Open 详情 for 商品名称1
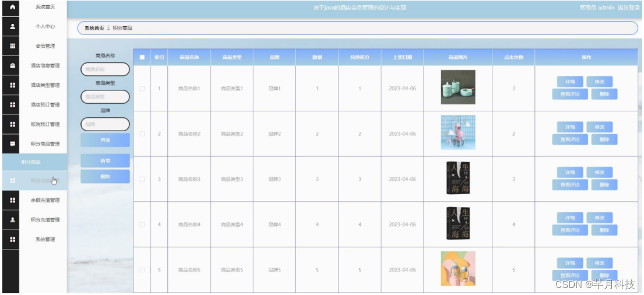The image size is (644, 295). click(569, 82)
